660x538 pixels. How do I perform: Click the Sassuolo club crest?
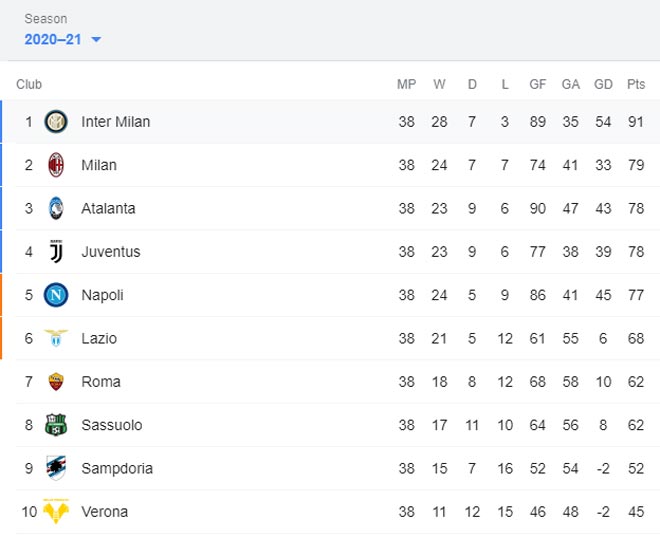[x=56, y=425]
